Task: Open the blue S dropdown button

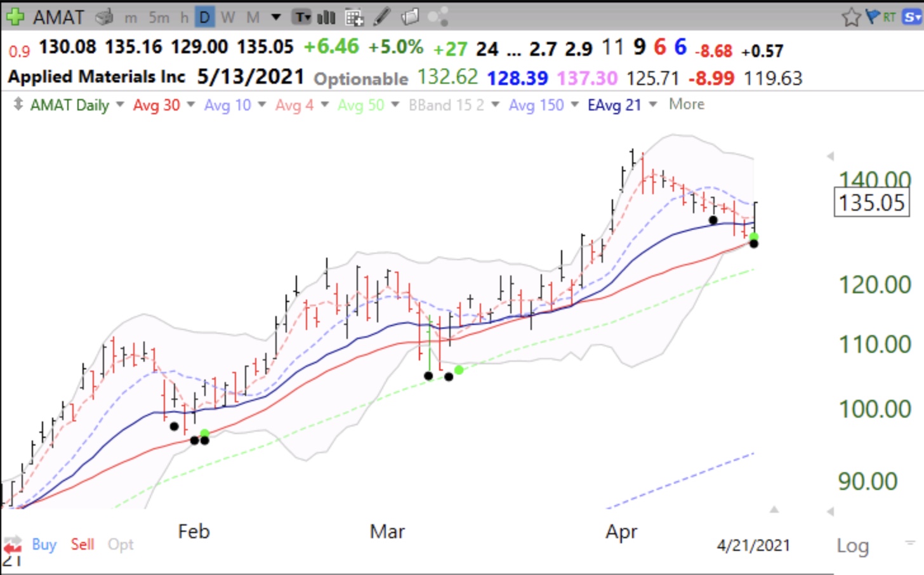Action: (x=912, y=17)
